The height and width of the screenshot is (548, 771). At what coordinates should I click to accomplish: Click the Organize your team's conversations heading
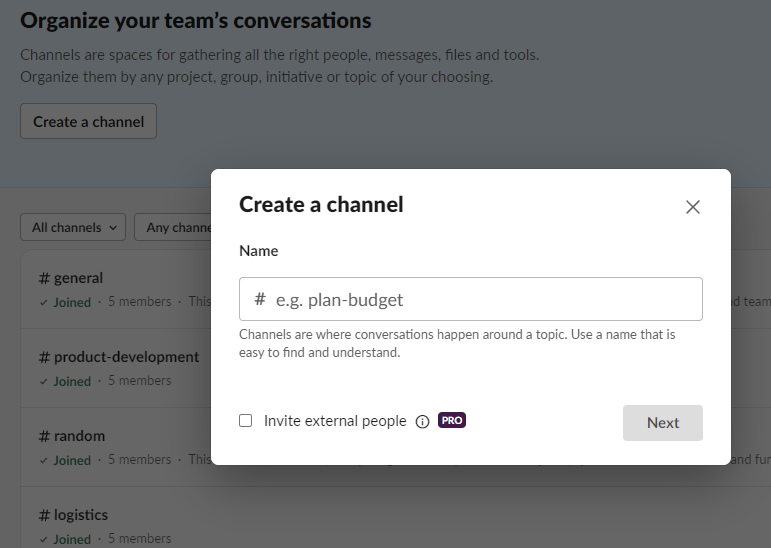195,20
